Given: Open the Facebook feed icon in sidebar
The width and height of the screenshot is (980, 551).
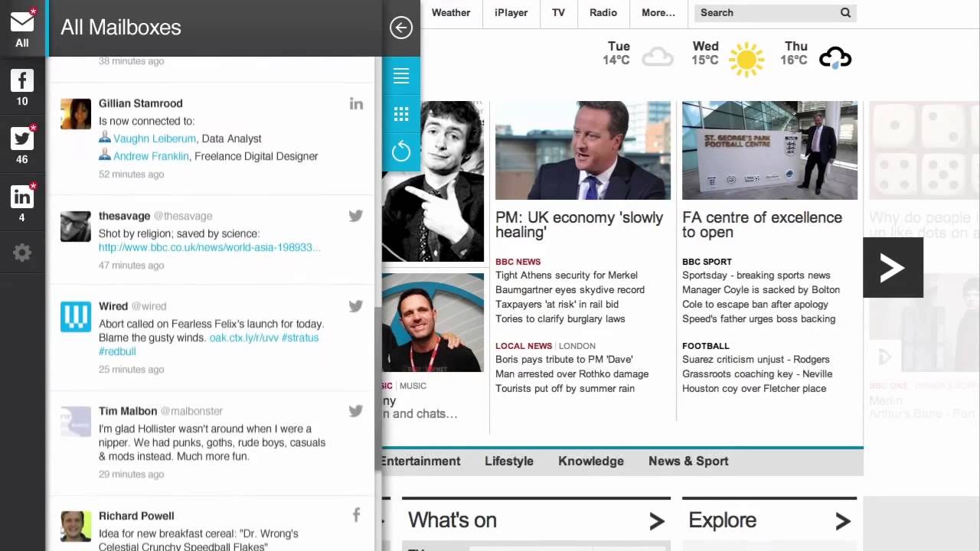Looking at the screenshot, I should (22, 80).
